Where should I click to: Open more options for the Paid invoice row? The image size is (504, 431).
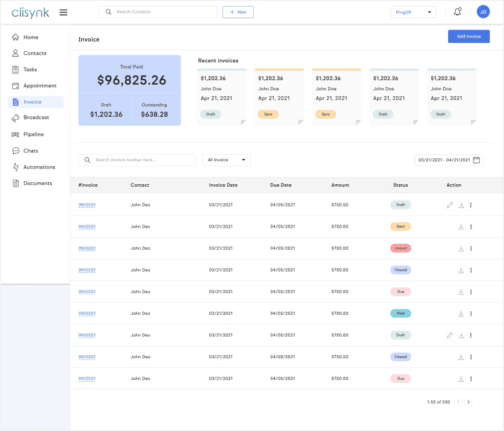tap(471, 314)
